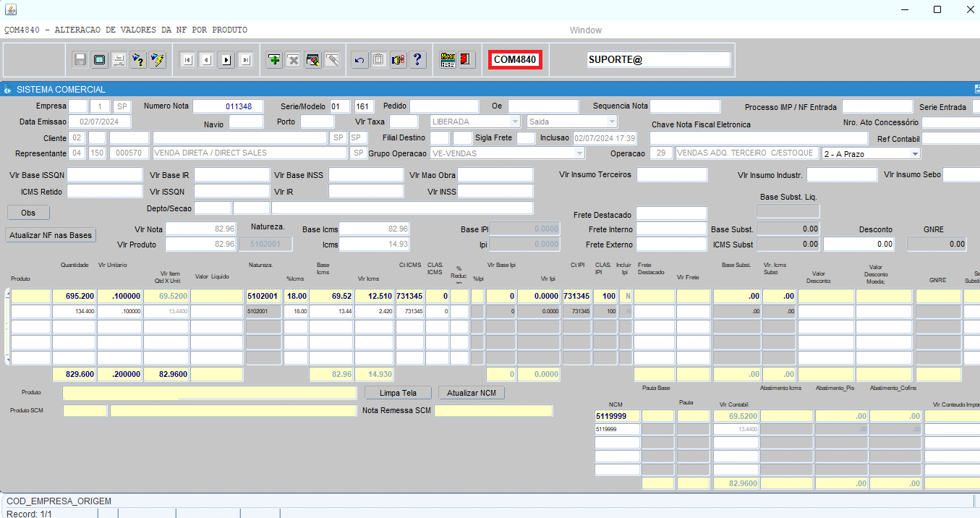Click the Atualizar NCM button
The image size is (980, 518).
(x=471, y=393)
